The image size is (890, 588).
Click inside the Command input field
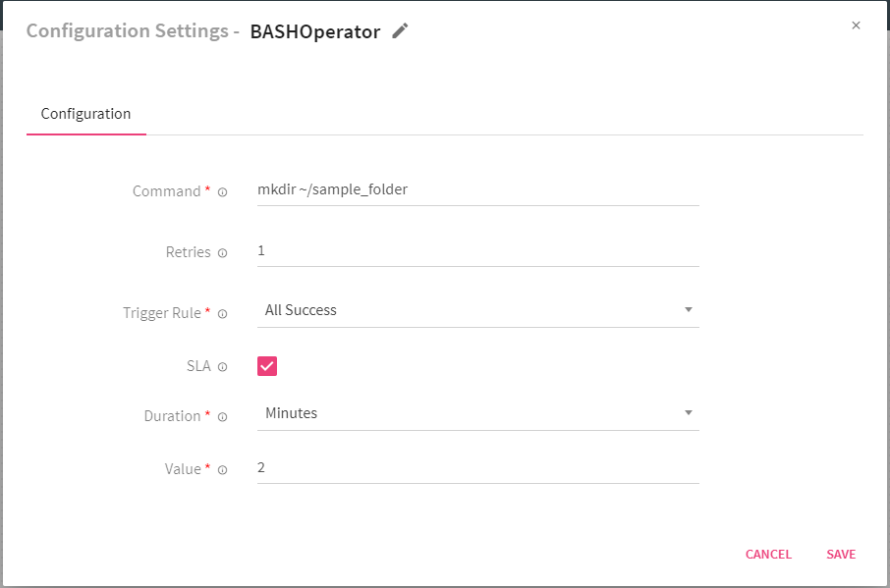(x=477, y=189)
